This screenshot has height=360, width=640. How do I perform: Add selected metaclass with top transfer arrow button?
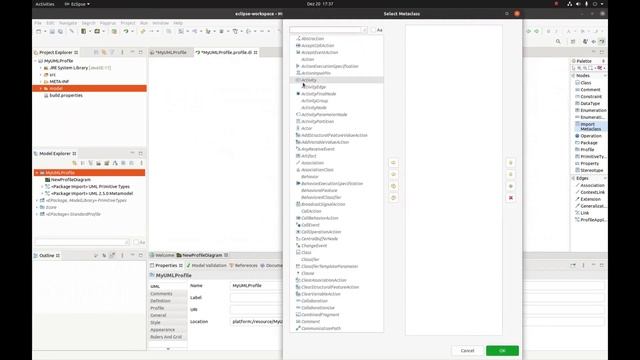[393, 163]
